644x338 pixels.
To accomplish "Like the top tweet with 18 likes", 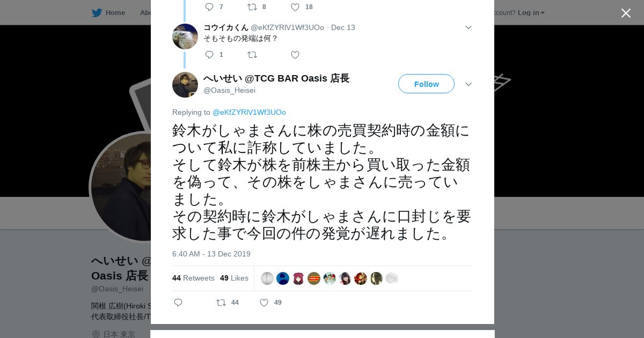I will 295,7.
